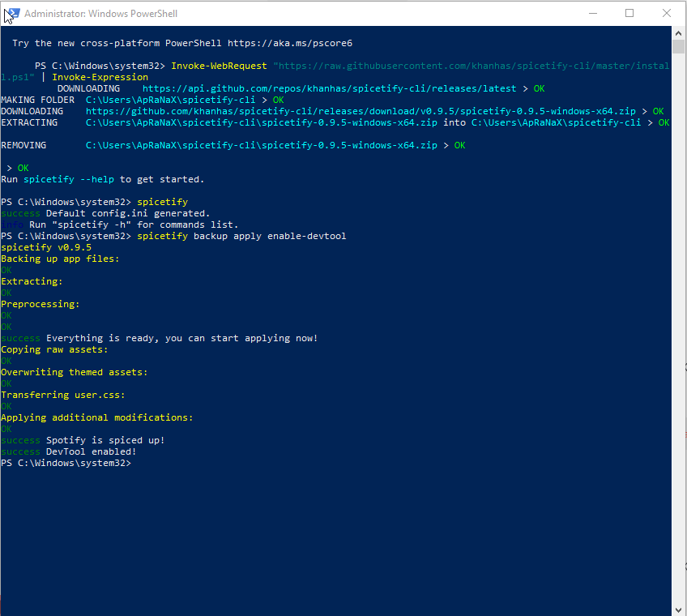Click 'Transferring user.css:' line

pos(62,395)
